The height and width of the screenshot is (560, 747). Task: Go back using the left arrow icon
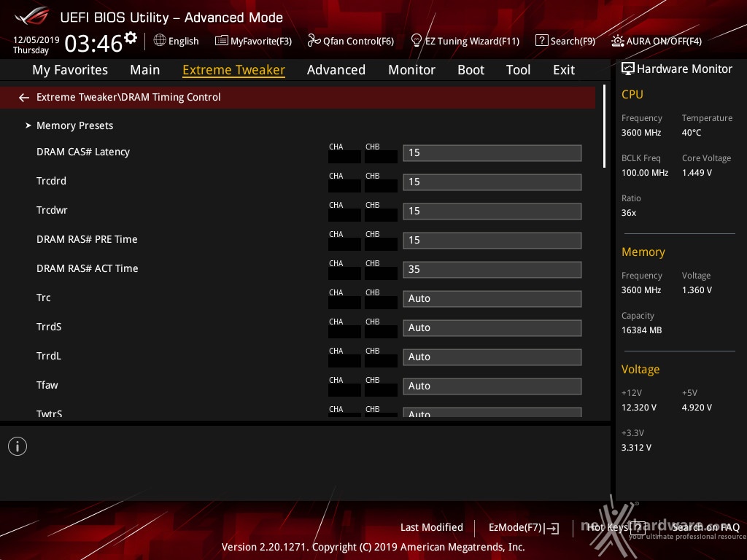(24, 98)
